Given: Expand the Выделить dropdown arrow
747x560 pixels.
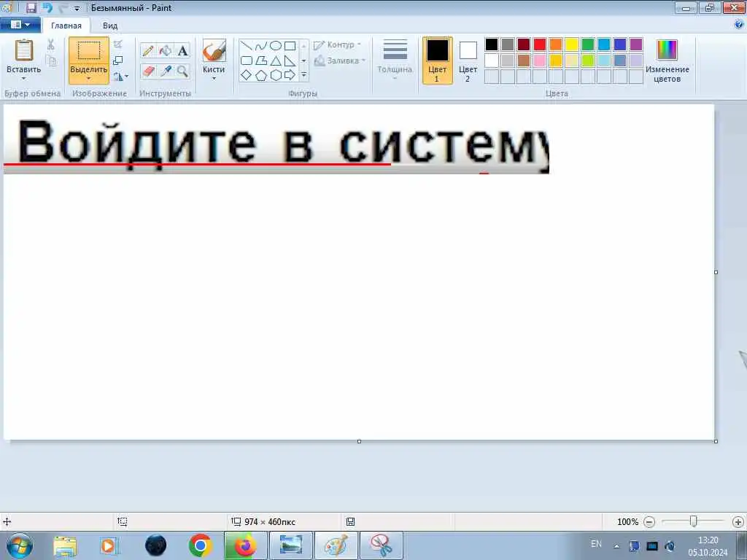Looking at the screenshot, I should [x=88, y=79].
